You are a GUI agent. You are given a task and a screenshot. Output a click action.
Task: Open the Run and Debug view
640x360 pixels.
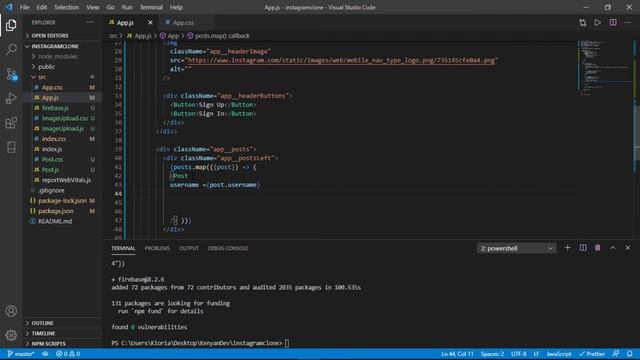(11, 98)
